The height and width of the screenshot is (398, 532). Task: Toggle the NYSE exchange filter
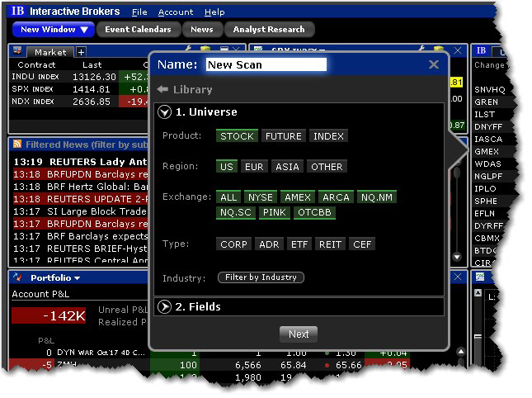point(260,197)
